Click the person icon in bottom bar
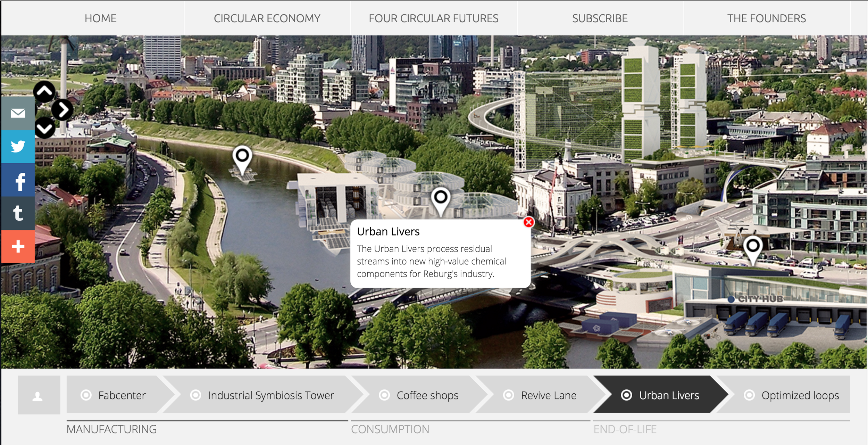The image size is (868, 445). tap(38, 396)
